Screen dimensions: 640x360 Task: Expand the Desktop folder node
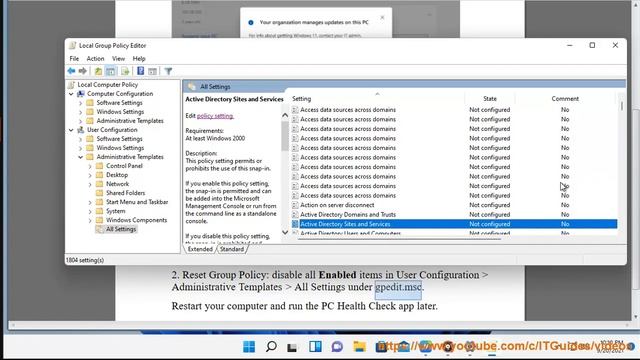(x=90, y=175)
